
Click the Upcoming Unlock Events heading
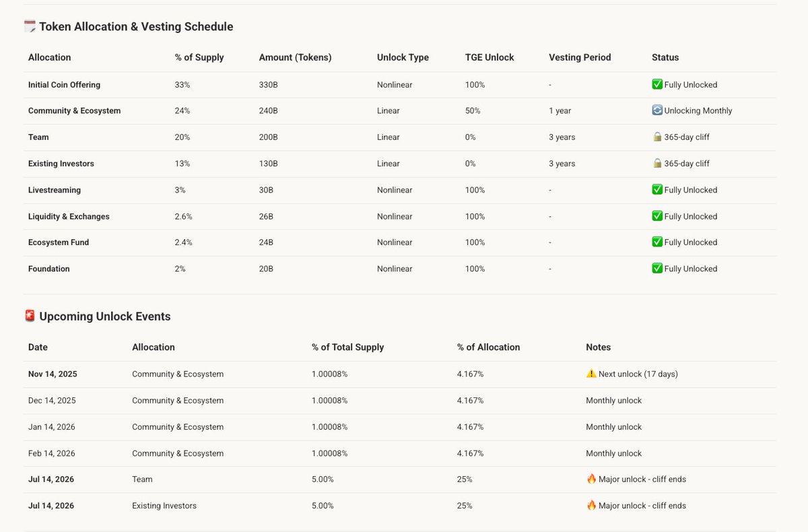(x=105, y=317)
